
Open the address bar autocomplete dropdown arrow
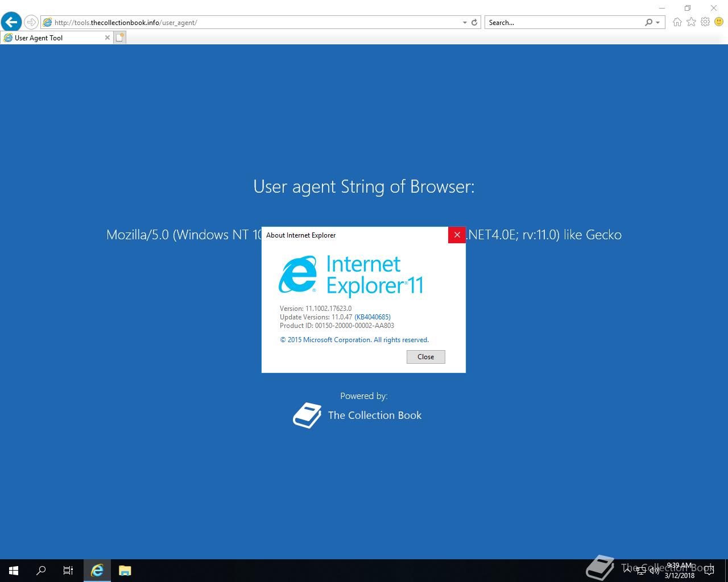point(465,23)
